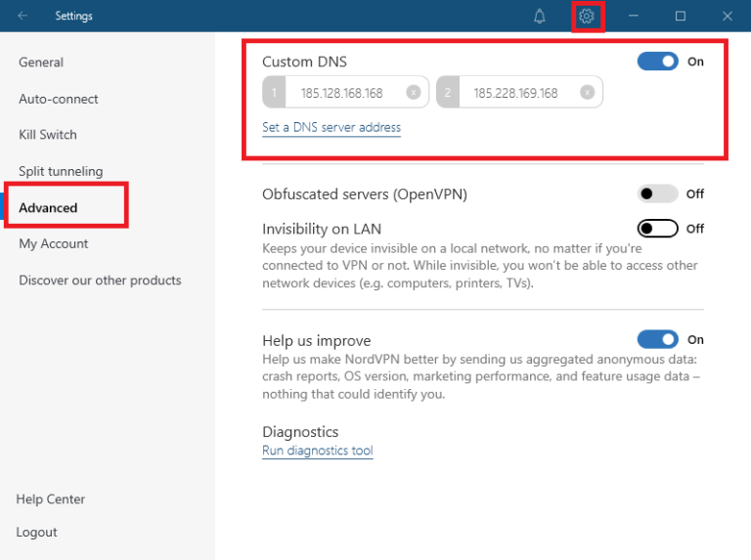Click Run diagnostics tool link
This screenshot has height=560, width=751.
[318, 451]
